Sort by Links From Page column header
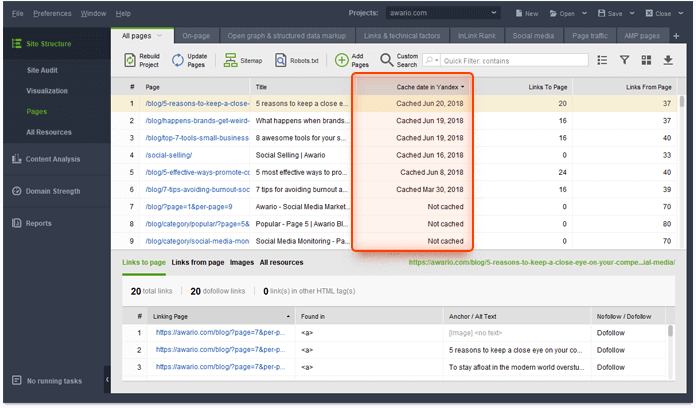This screenshot has width=696, height=408. 649,87
